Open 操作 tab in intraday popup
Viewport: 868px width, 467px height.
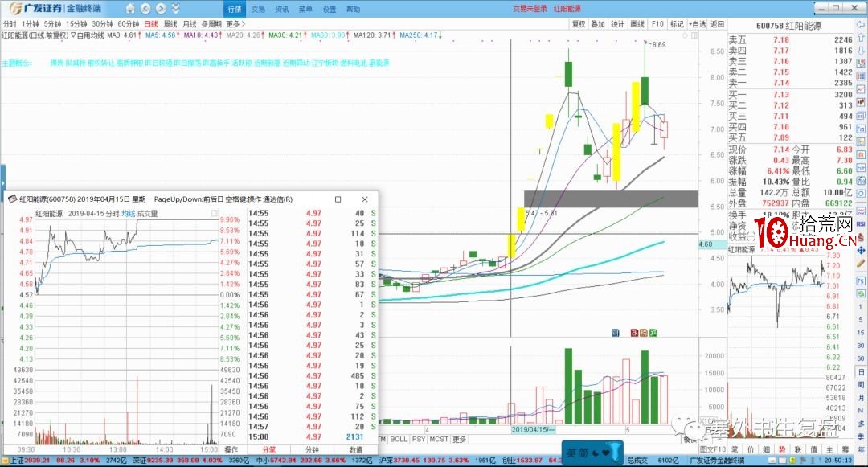231,449
